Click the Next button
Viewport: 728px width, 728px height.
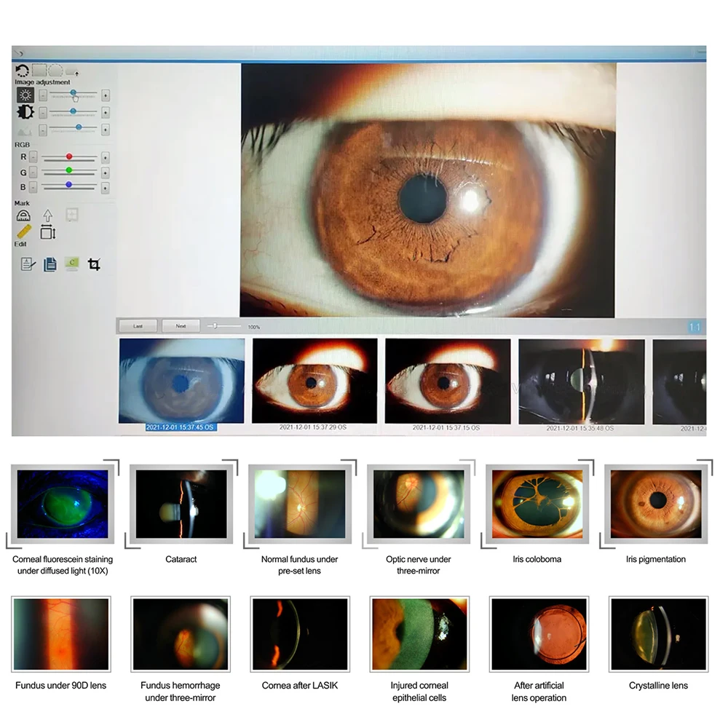tap(181, 326)
